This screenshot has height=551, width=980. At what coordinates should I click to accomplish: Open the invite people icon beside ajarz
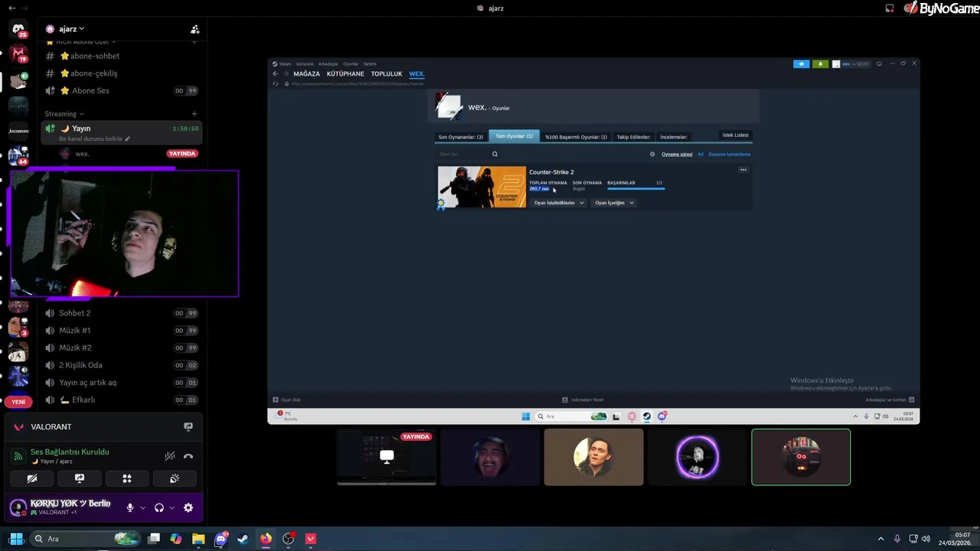tap(195, 29)
